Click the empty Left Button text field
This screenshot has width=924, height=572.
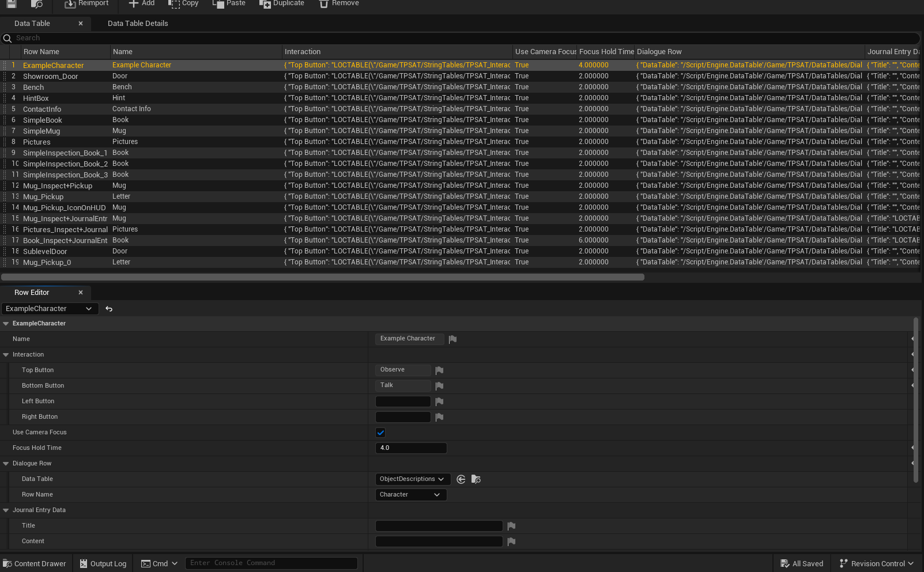point(403,401)
